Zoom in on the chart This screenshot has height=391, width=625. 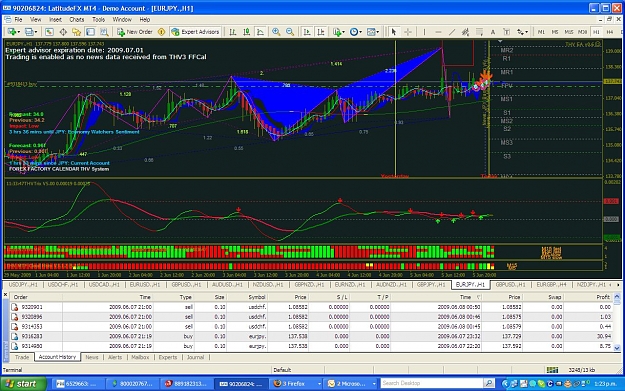coord(276,32)
